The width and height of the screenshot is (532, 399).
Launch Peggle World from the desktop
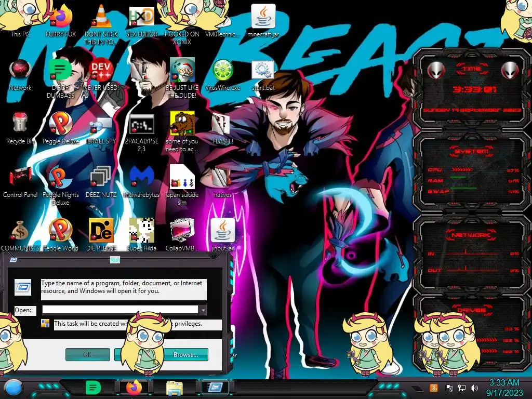point(60,235)
